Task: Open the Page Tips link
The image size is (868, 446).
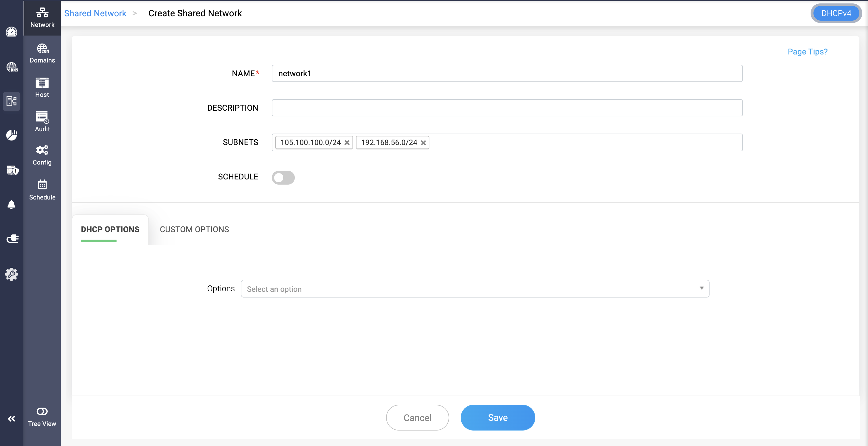Action: (807, 52)
